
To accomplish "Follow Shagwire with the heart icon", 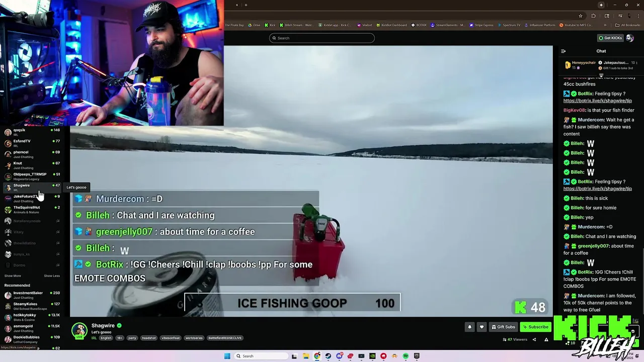I will point(481,327).
